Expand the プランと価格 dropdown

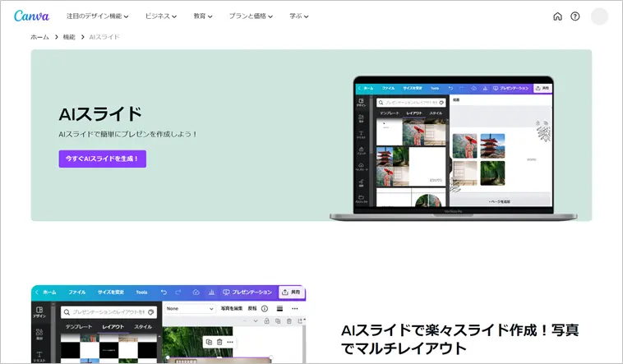(247, 16)
